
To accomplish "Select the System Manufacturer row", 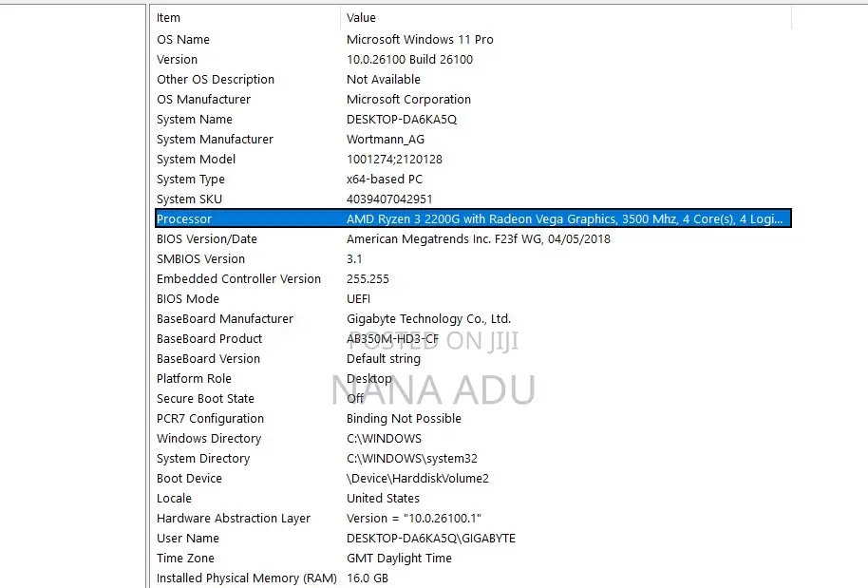I will [x=473, y=140].
